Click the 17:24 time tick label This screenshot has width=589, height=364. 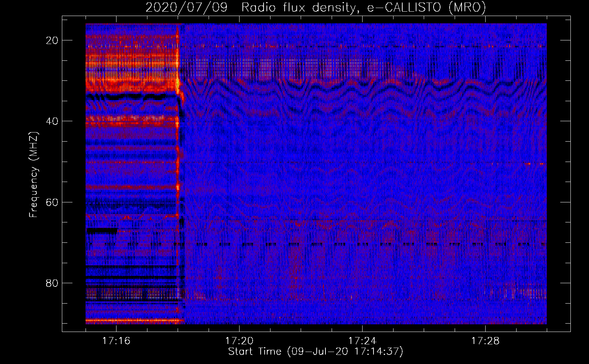click(x=362, y=341)
